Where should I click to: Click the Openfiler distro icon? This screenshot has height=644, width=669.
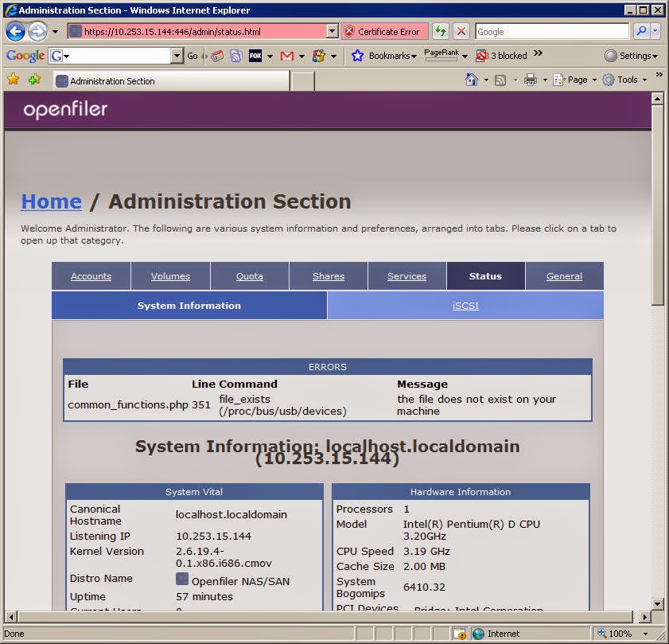[x=181, y=579]
